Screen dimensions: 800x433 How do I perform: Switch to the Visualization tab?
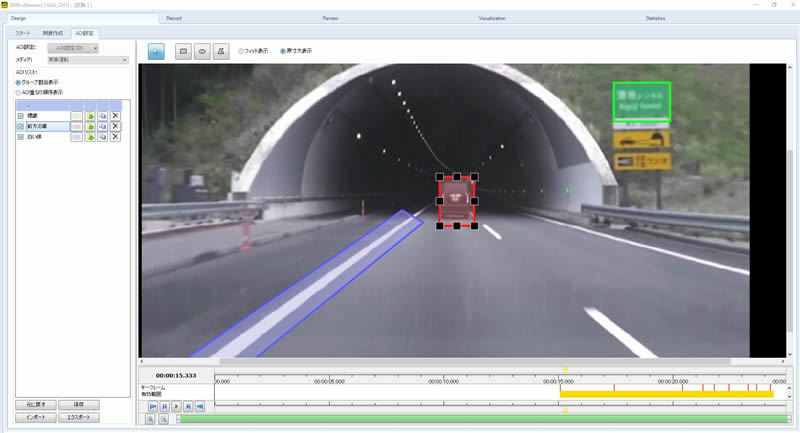492,18
